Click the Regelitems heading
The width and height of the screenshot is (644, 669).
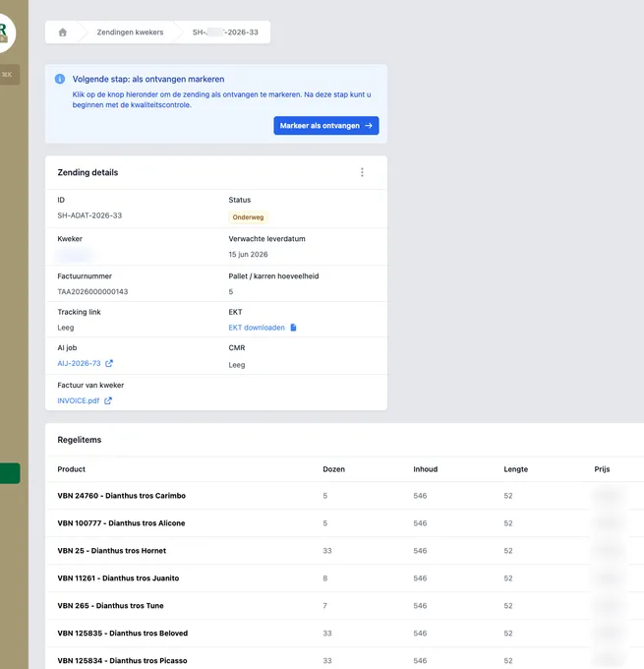click(x=80, y=440)
